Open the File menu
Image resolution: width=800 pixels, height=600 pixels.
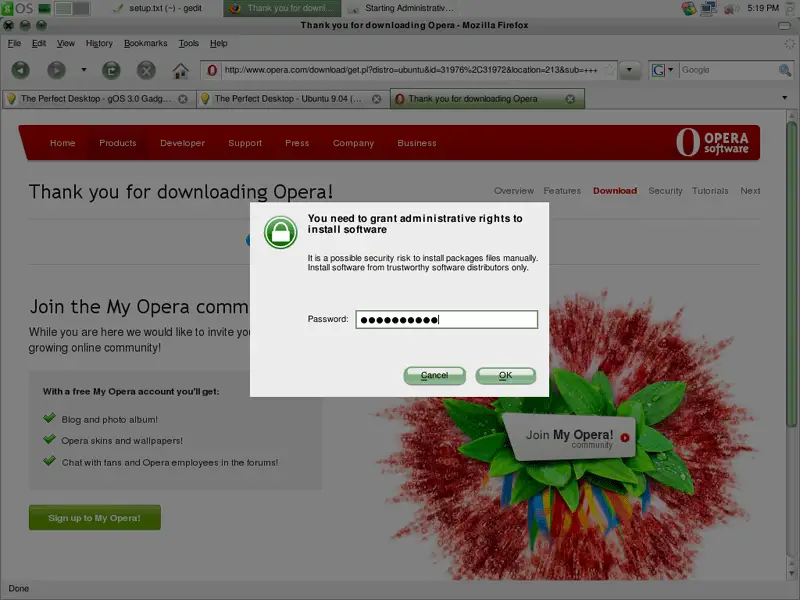pyautogui.click(x=14, y=43)
